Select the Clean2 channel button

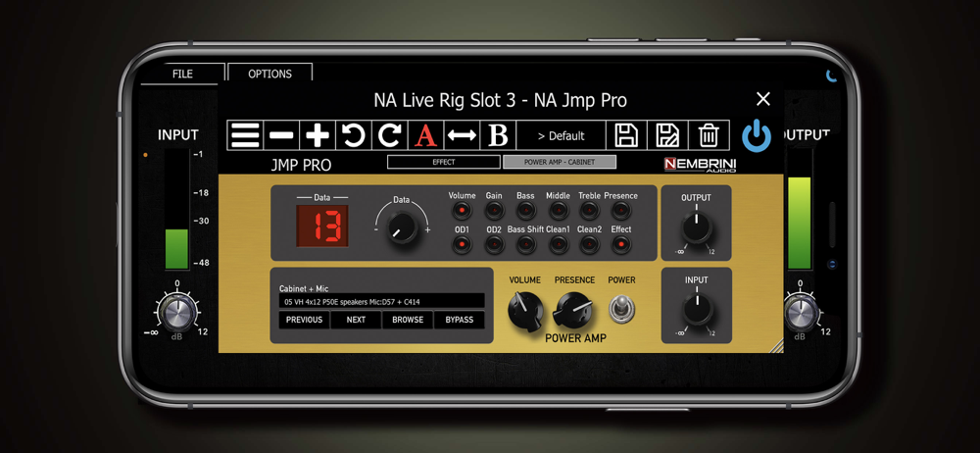tap(589, 244)
